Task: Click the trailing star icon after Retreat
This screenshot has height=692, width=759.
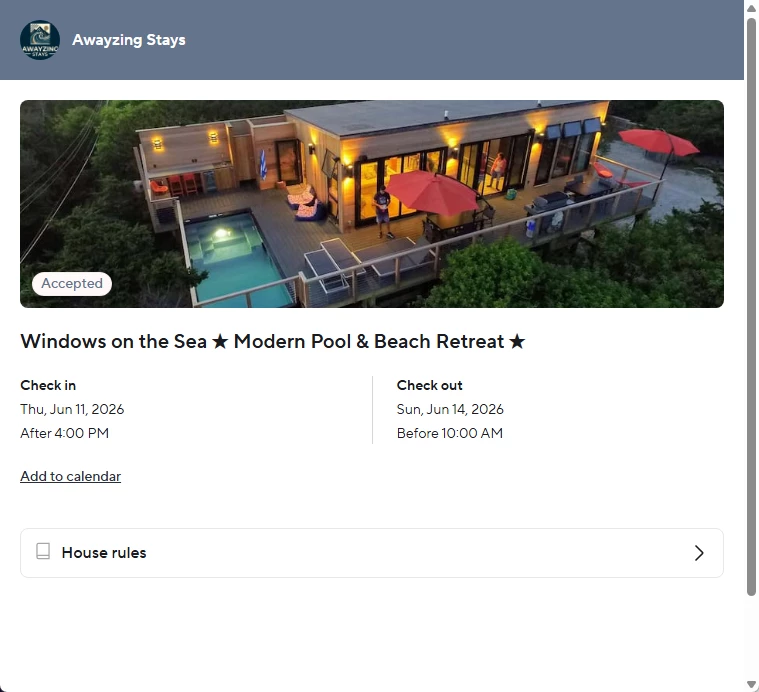Action: coord(517,342)
